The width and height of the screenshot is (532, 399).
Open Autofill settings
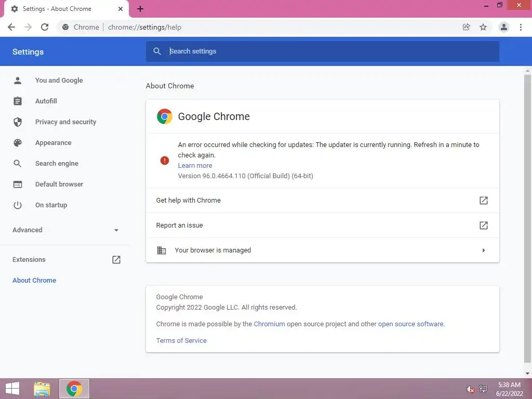pyautogui.click(x=46, y=101)
